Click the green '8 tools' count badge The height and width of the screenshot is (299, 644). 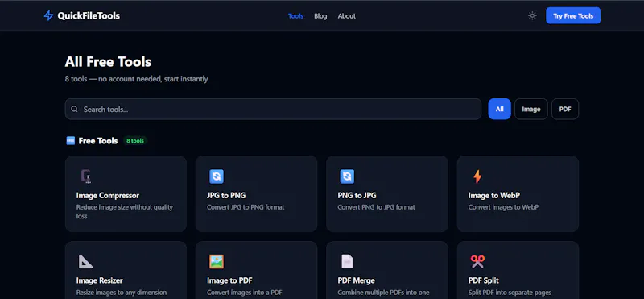(x=135, y=141)
